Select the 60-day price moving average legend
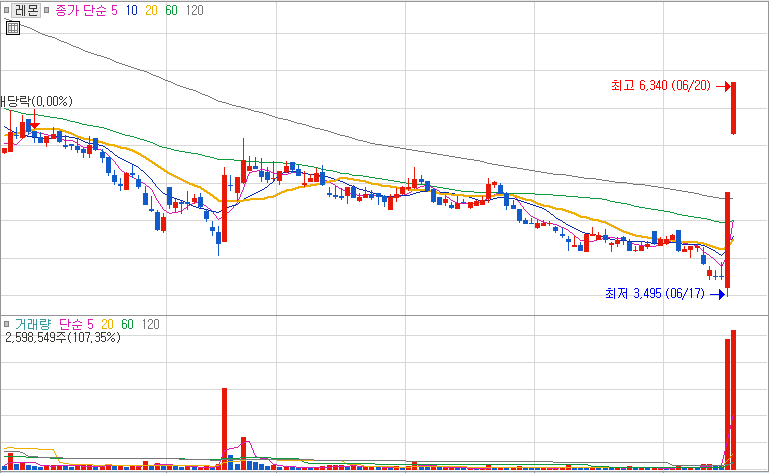 tap(171, 10)
